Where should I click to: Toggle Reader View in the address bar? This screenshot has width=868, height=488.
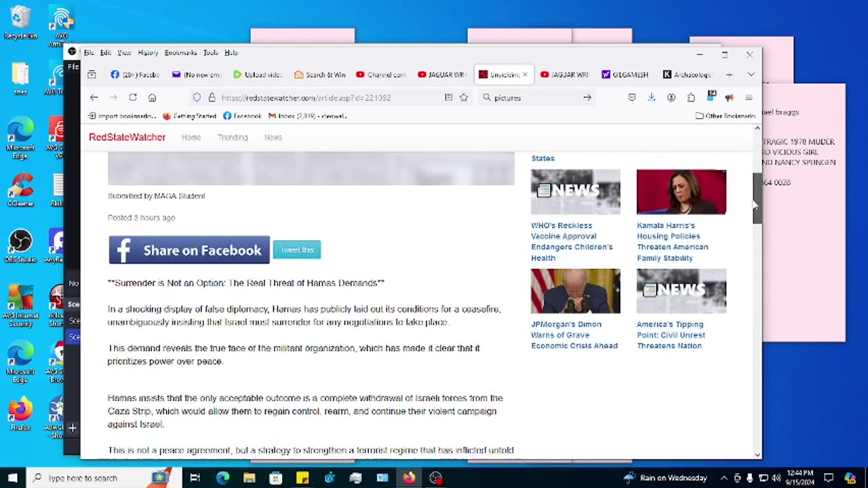(448, 98)
